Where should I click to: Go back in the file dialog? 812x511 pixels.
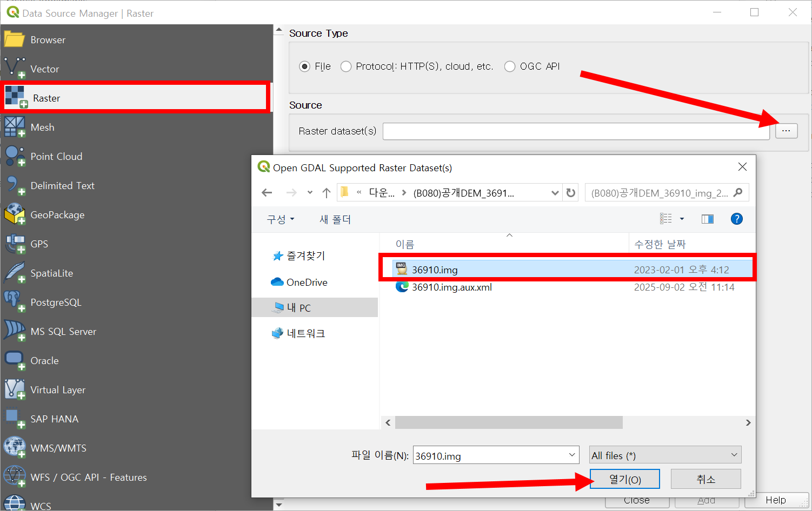point(267,193)
